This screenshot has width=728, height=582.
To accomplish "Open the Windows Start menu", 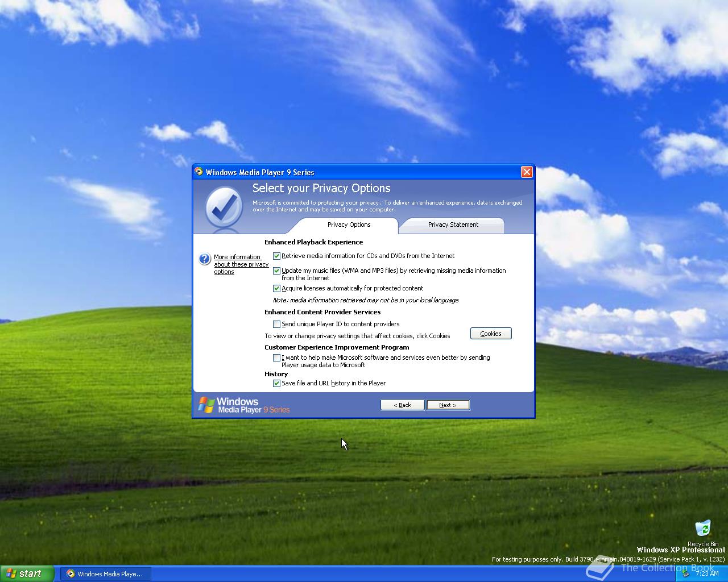I will (x=27, y=573).
